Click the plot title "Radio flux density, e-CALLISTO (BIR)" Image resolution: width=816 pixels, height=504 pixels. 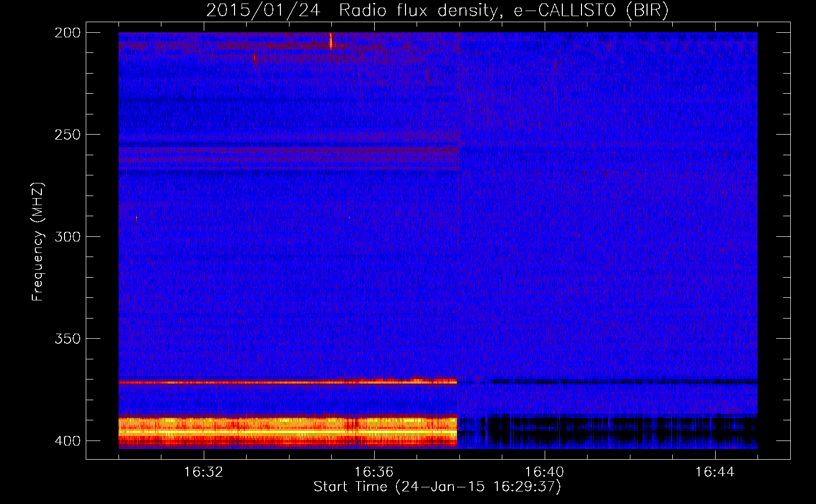click(504, 11)
